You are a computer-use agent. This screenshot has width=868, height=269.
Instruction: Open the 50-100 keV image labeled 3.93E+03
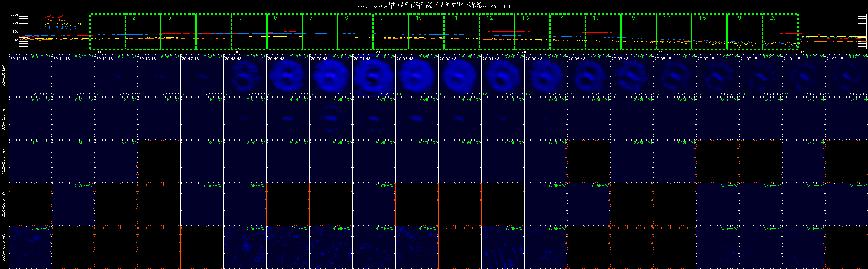click(x=30, y=247)
